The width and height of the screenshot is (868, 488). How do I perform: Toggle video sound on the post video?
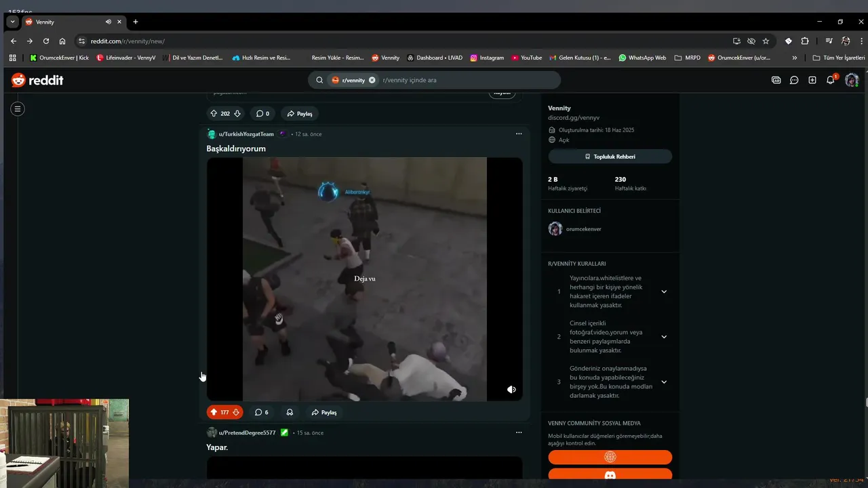click(511, 390)
